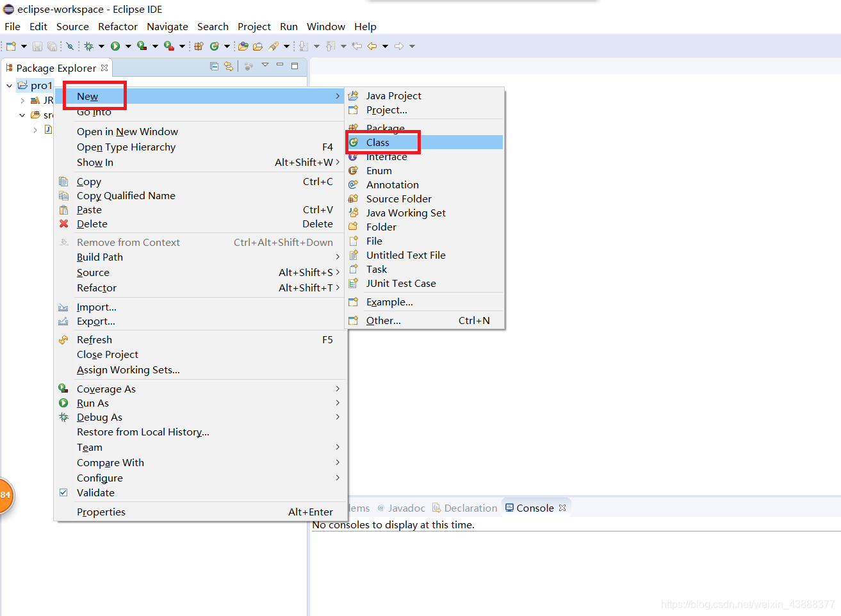Open the Debug toolbar dropdown arrow

(101, 46)
